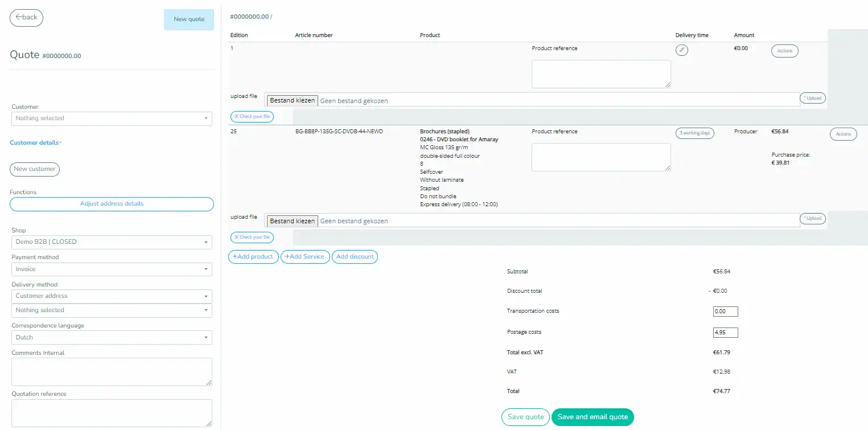This screenshot has width=868, height=430.
Task: Click the Total excl. VAT value €61.79
Action: pos(721,353)
